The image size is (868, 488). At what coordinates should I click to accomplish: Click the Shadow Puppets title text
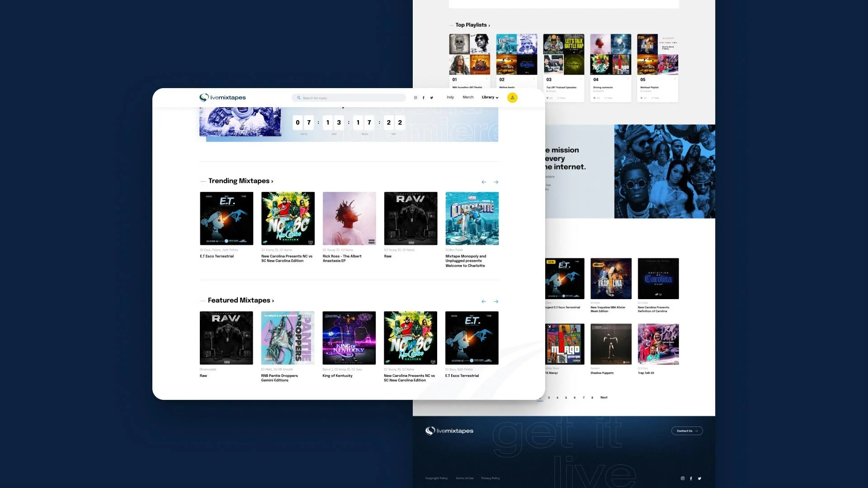click(602, 373)
